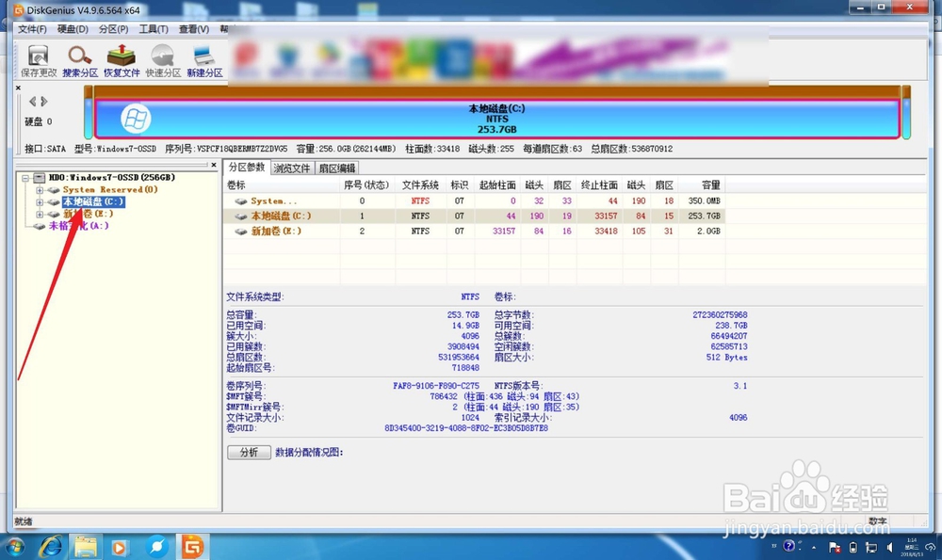Click the 350.0MB capacity cell
This screenshot has width=942, height=560.
point(704,201)
